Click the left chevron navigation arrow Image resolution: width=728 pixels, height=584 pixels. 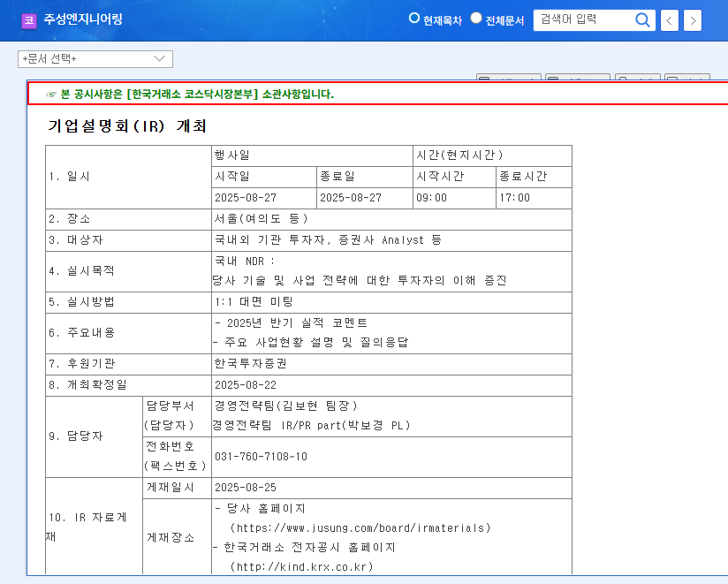pyautogui.click(x=667, y=19)
